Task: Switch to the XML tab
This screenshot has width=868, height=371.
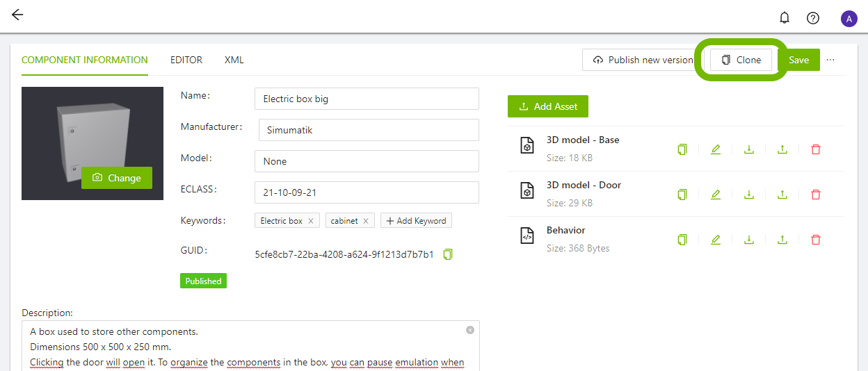Action: click(234, 60)
